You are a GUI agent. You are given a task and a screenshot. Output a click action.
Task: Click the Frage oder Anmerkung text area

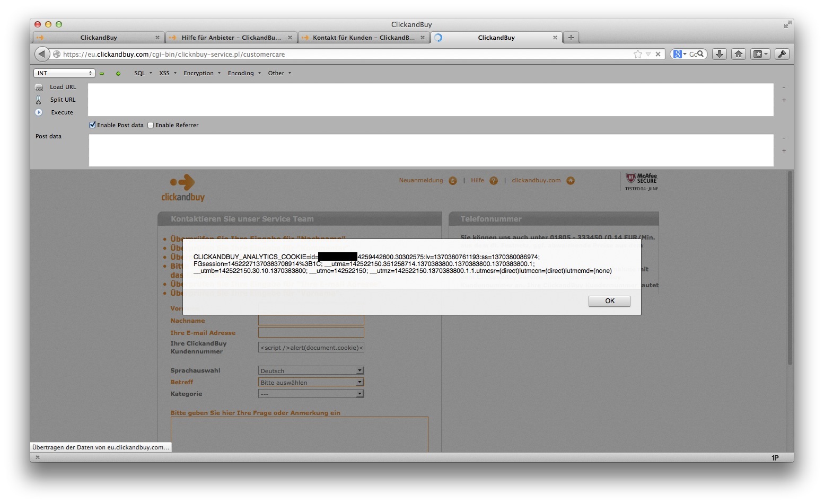300,435
